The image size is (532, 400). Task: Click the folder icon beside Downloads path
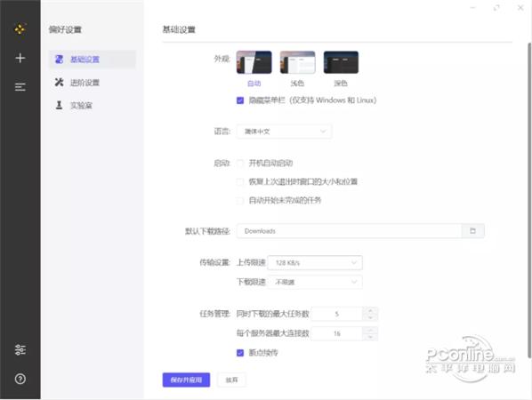472,231
